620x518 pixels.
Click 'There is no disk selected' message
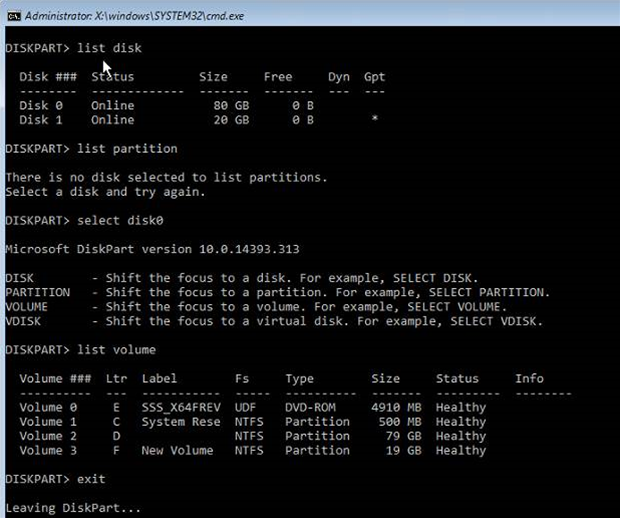coord(166,178)
